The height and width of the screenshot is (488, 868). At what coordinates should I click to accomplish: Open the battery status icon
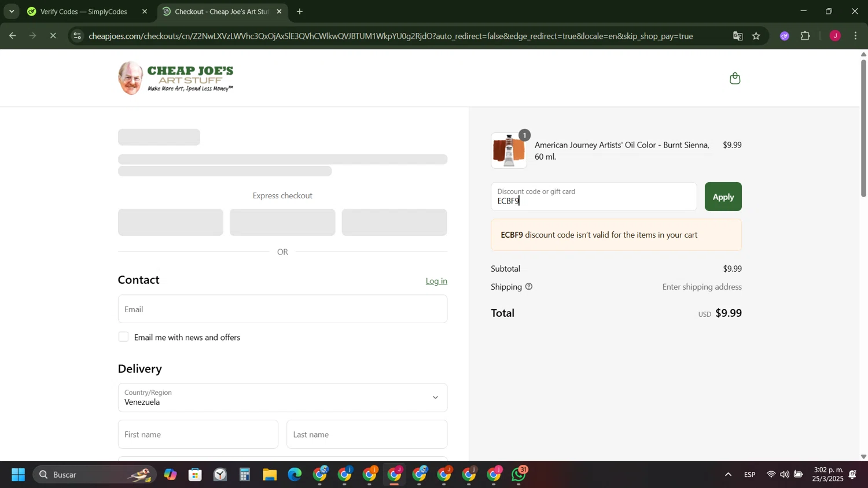798,475
